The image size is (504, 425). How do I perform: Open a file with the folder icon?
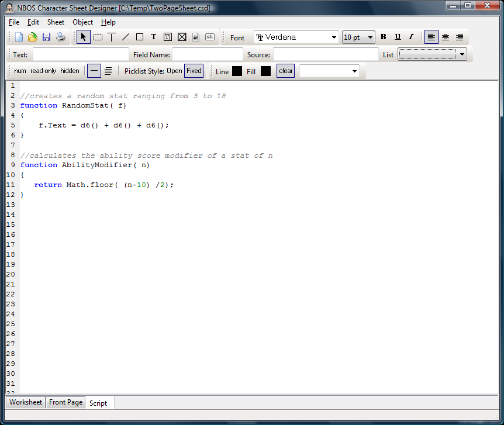(x=33, y=37)
